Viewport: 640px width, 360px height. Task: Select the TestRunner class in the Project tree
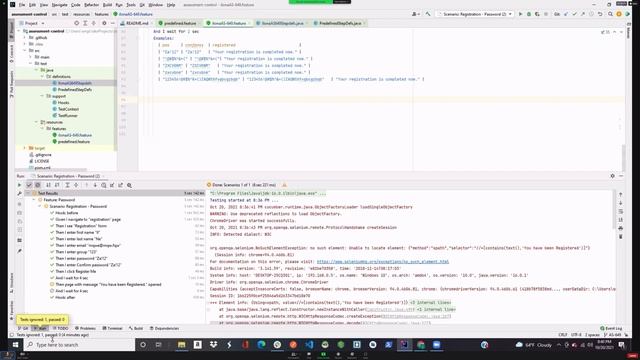pos(67,116)
